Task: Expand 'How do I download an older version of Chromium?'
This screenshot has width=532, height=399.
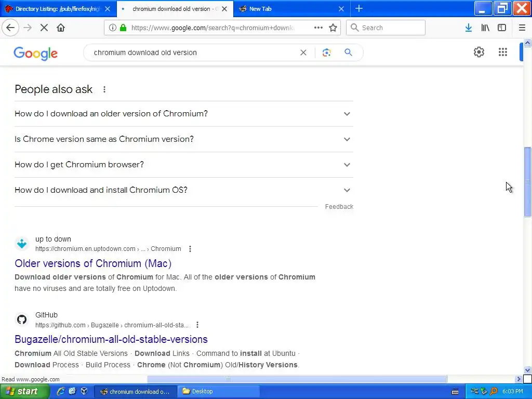Action: coord(183,114)
